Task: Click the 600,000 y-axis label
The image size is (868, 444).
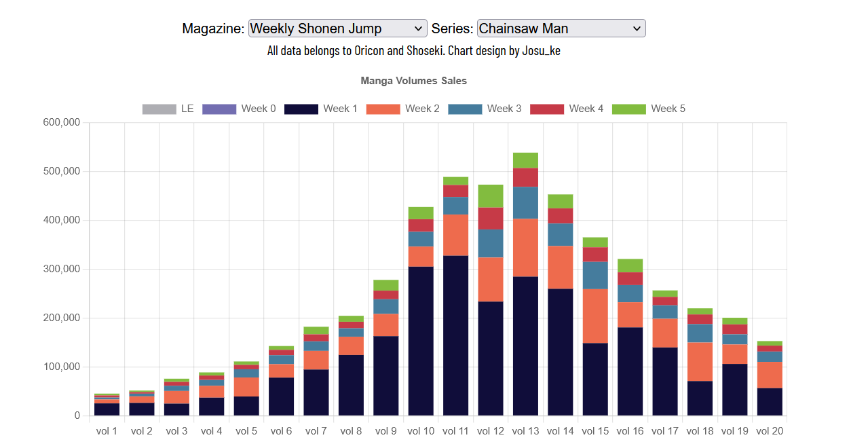Action: (62, 123)
